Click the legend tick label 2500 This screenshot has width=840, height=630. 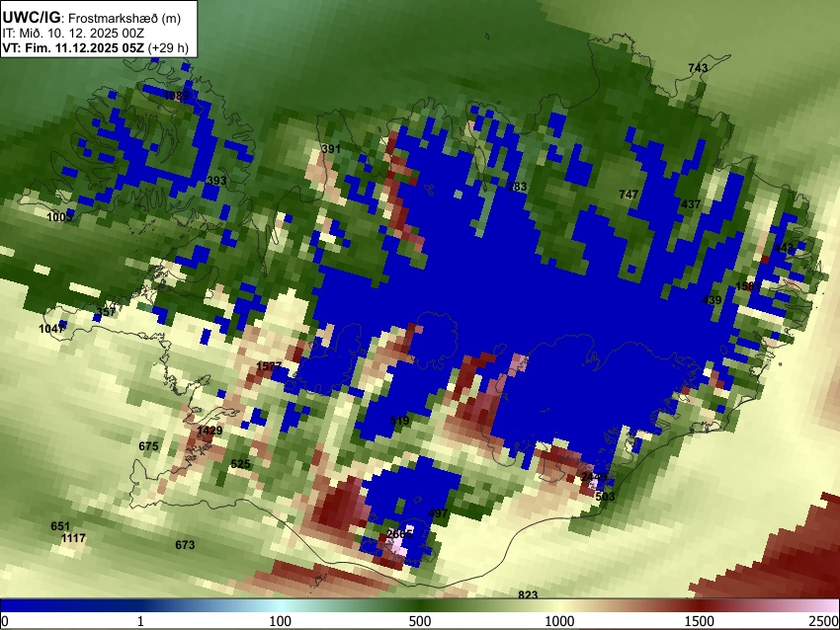[824, 621]
